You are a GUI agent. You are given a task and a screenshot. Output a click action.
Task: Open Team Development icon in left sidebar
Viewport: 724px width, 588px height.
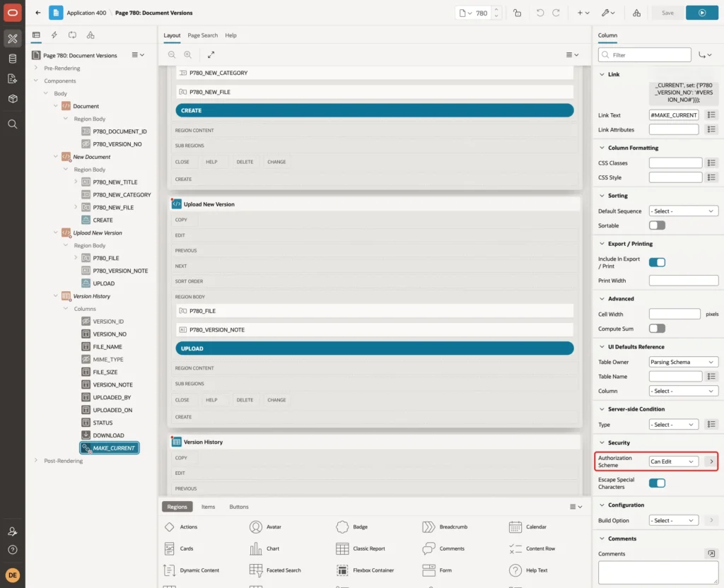13,78
